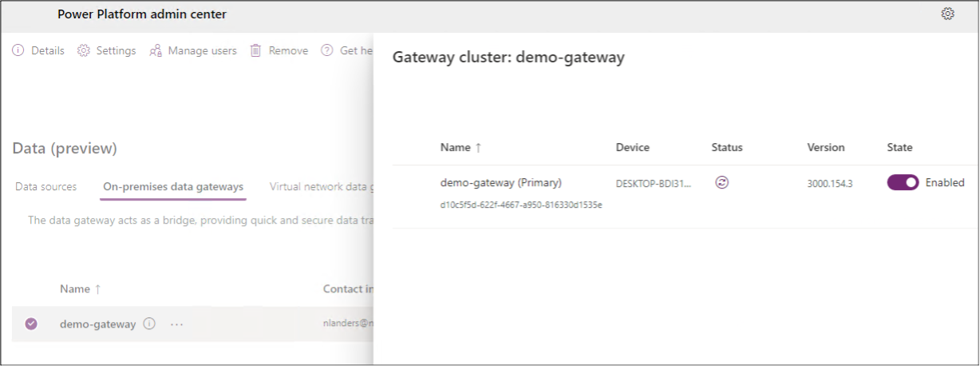
Task: Open the Virtual network data gateways tab
Action: (x=322, y=186)
